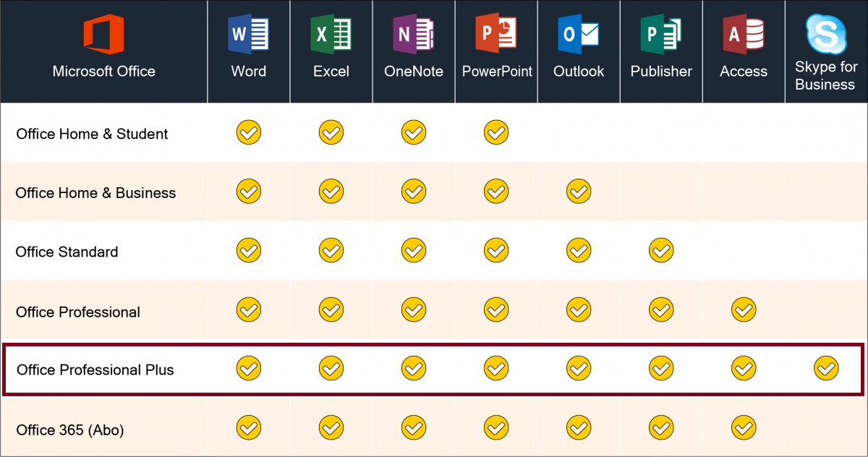Viewport: 868px width, 457px height.
Task: Select the Office 365 (Abo) label
Action: [70, 430]
